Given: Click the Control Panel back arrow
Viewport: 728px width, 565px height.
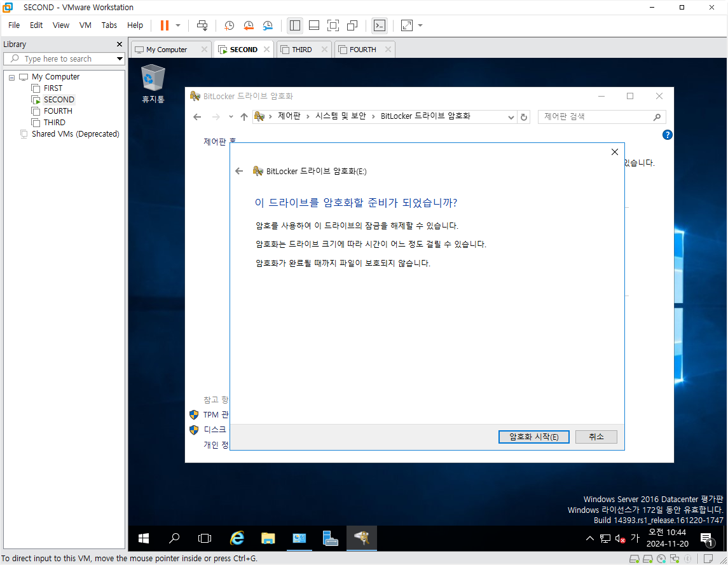Looking at the screenshot, I should 197,117.
